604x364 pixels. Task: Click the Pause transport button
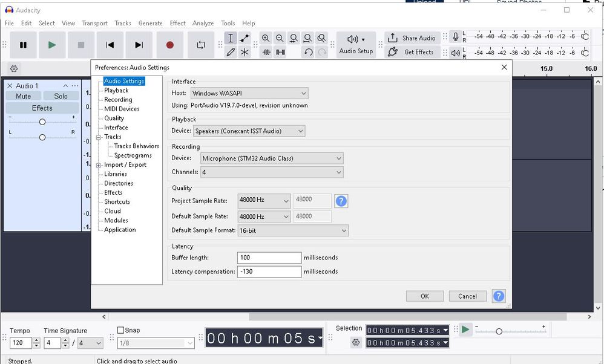point(23,45)
